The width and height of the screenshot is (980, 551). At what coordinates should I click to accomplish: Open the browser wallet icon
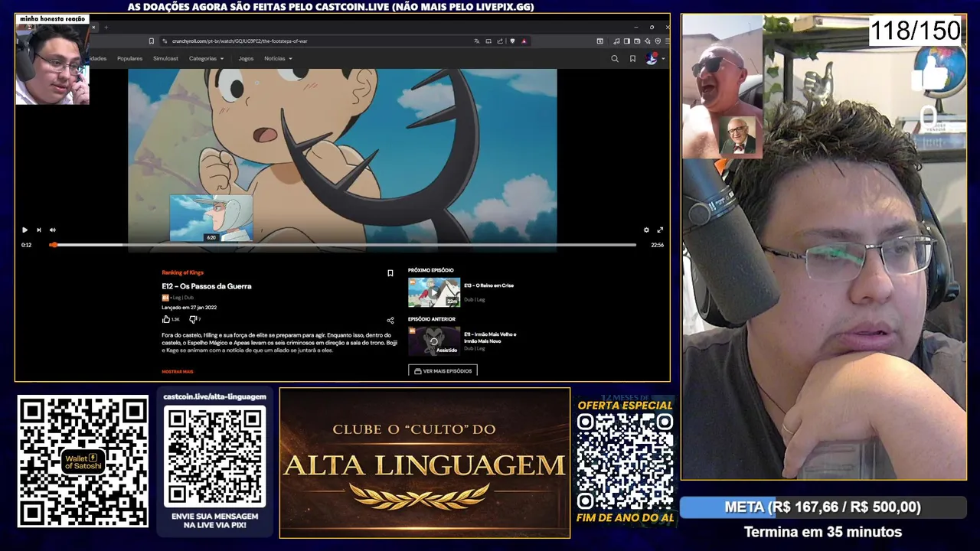637,41
